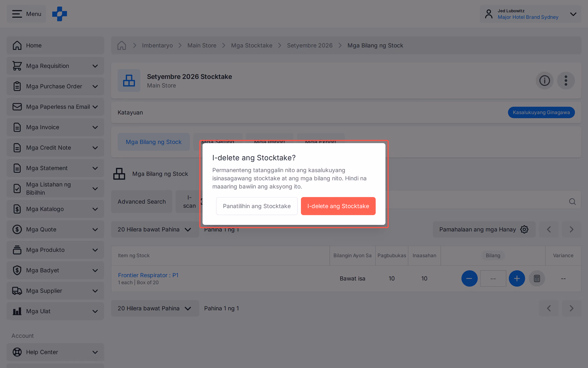Expand the Mga Ulat sidebar menu
Viewport: 588px width, 368px height.
(x=55, y=311)
